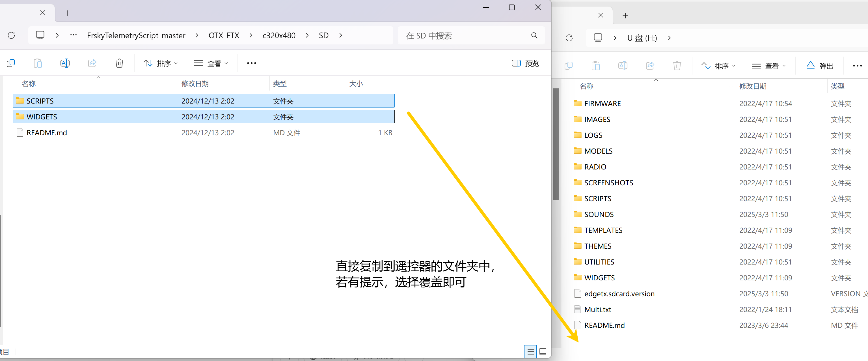Click rename icon in SD window toolbar
This screenshot has width=868, height=361.
(x=65, y=63)
